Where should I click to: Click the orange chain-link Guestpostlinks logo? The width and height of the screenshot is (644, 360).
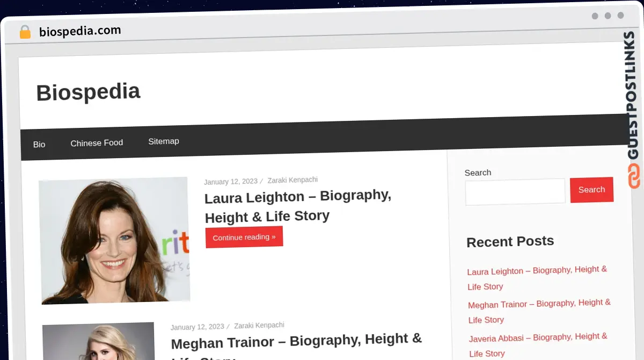tap(634, 176)
